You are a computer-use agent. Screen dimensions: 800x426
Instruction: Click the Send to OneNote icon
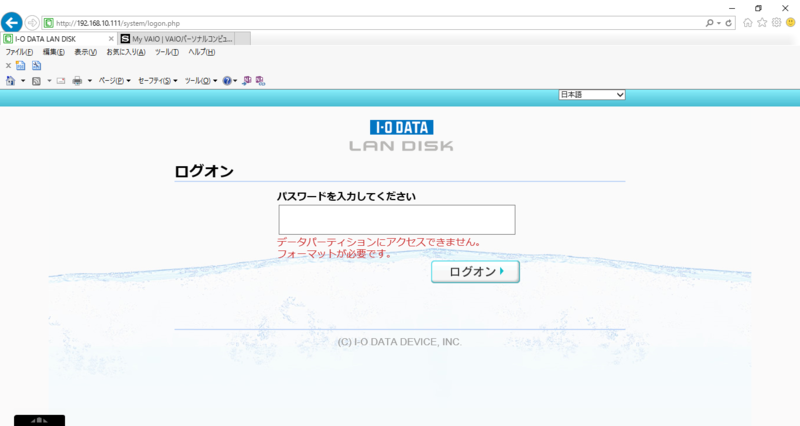(x=247, y=81)
